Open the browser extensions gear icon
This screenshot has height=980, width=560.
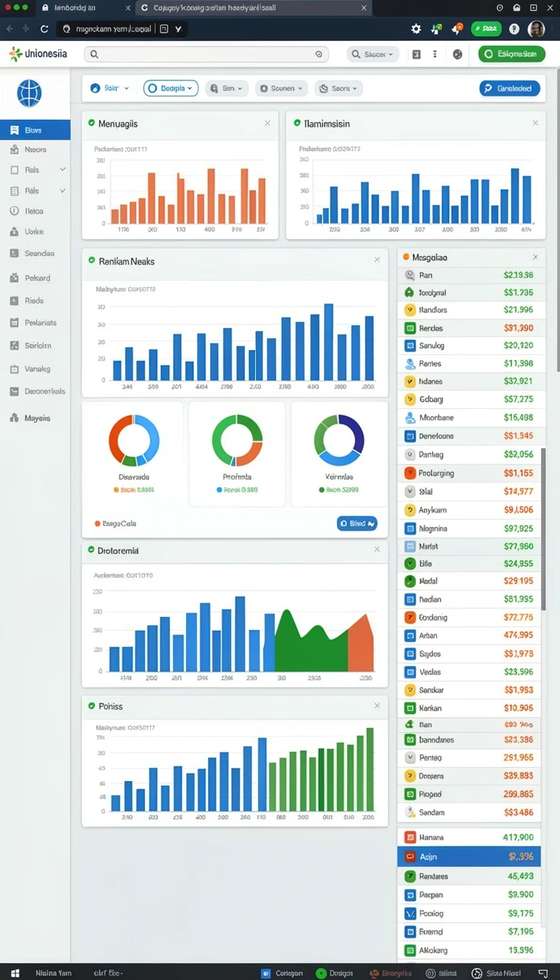coord(416,29)
